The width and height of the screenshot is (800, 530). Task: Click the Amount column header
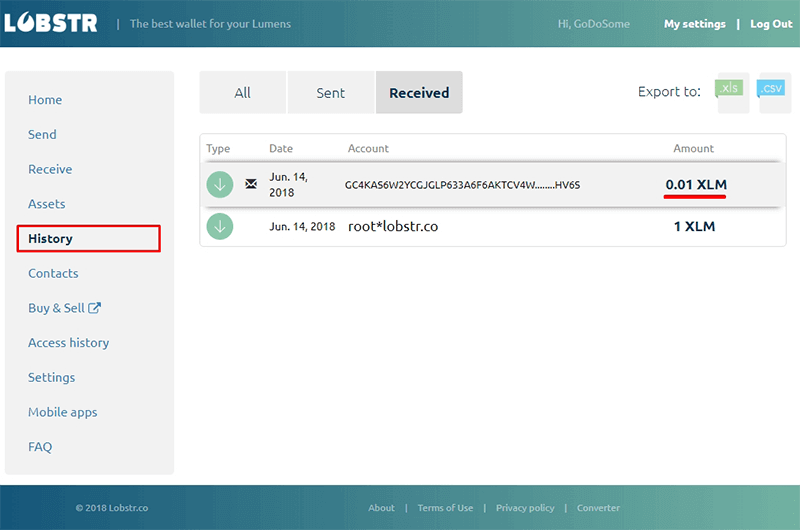coord(693,148)
